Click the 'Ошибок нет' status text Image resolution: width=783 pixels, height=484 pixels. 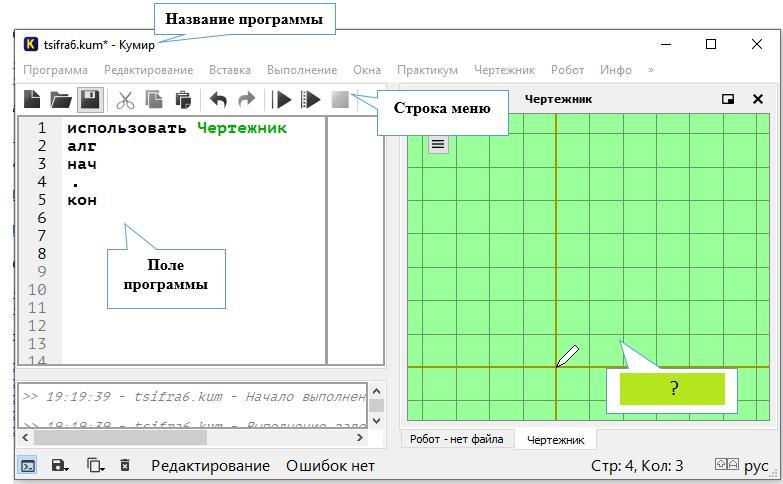click(330, 466)
